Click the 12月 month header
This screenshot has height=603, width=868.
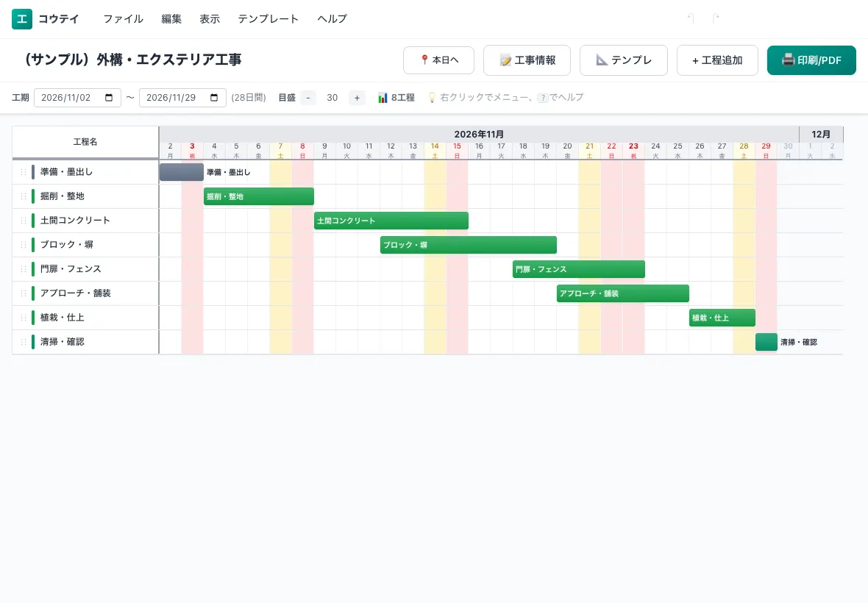821,134
